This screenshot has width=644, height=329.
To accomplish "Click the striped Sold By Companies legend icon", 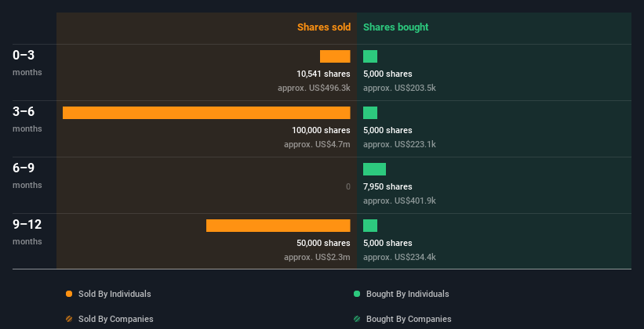I will coord(69,319).
